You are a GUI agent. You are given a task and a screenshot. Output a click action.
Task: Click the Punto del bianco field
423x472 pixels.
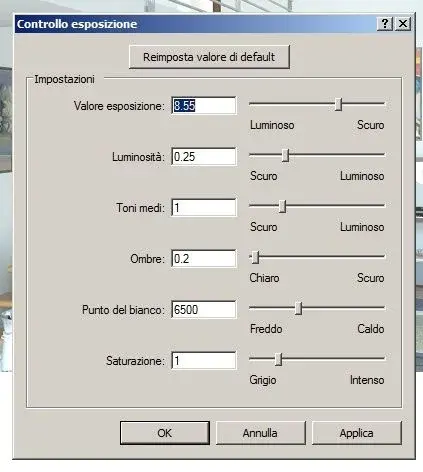(204, 310)
